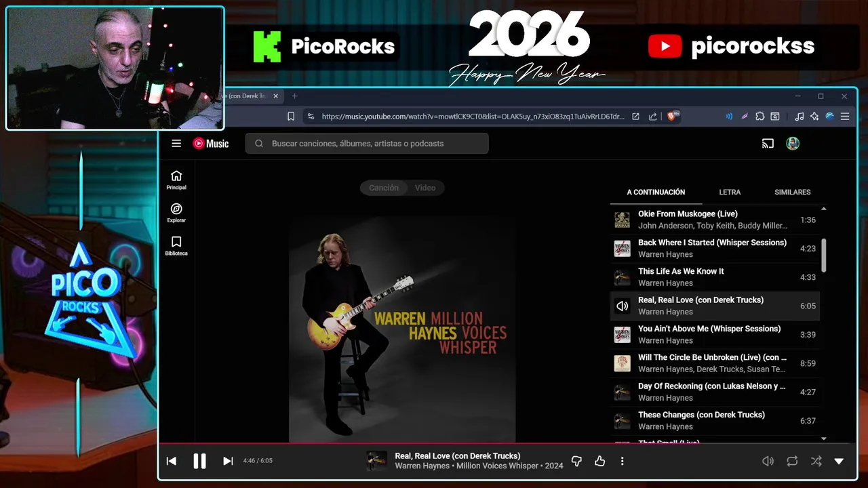Screen dimensions: 868x488
Task: Switch to Canción view
Action: point(384,188)
